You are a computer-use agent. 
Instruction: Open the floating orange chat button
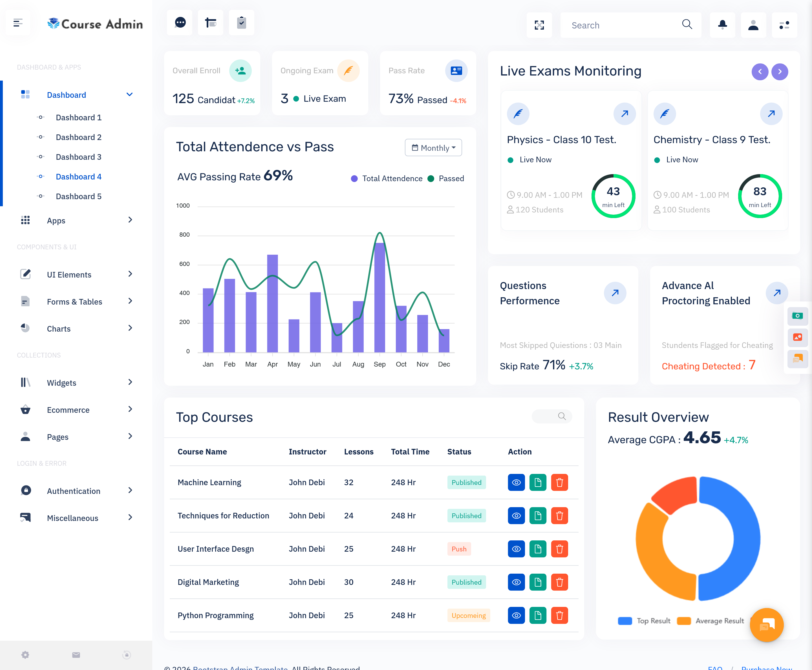[x=766, y=625]
